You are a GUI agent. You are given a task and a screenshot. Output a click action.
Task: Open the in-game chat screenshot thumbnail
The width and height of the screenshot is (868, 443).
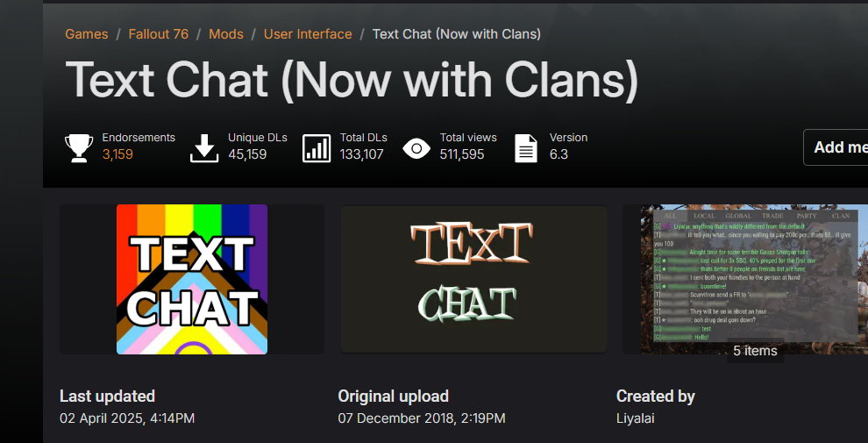(745, 279)
